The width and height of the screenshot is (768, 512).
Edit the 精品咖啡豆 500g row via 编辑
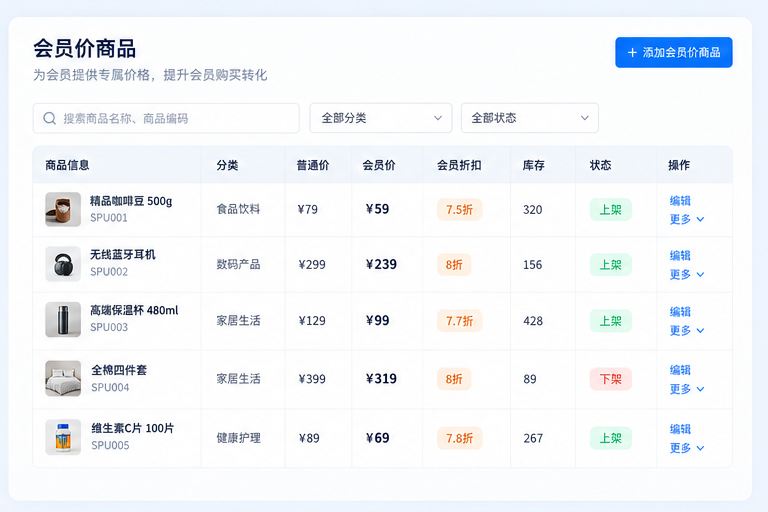click(x=680, y=201)
